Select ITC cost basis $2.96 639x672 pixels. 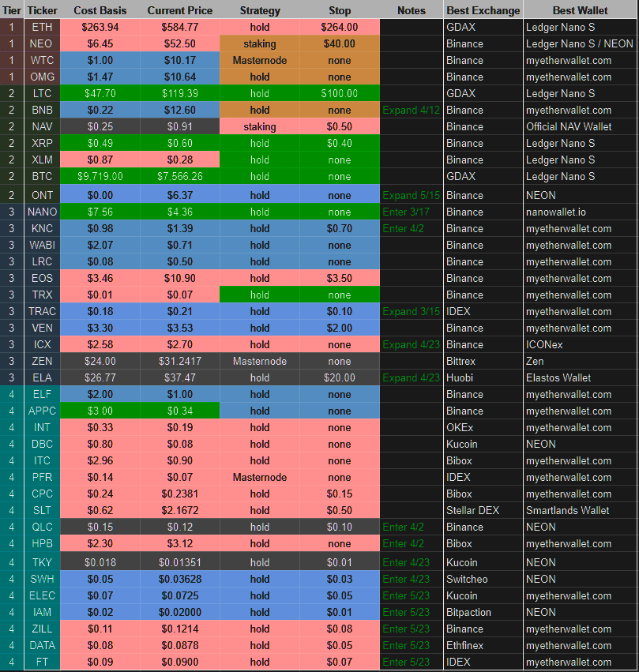click(100, 460)
